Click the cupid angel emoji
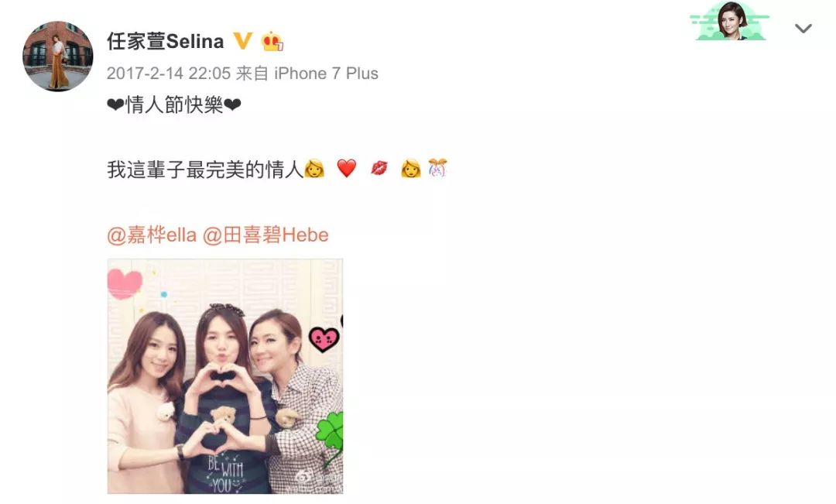Image resolution: width=836 pixels, height=504 pixels. (437, 168)
